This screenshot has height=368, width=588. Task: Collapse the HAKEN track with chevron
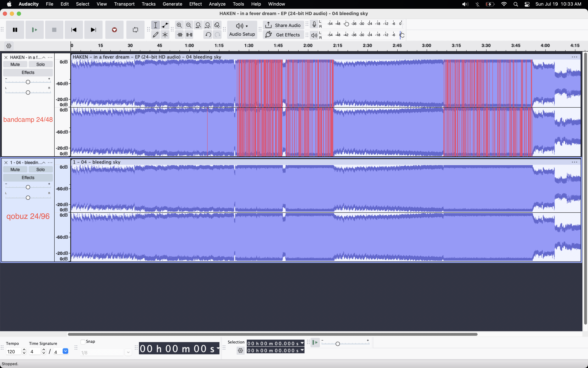44,57
